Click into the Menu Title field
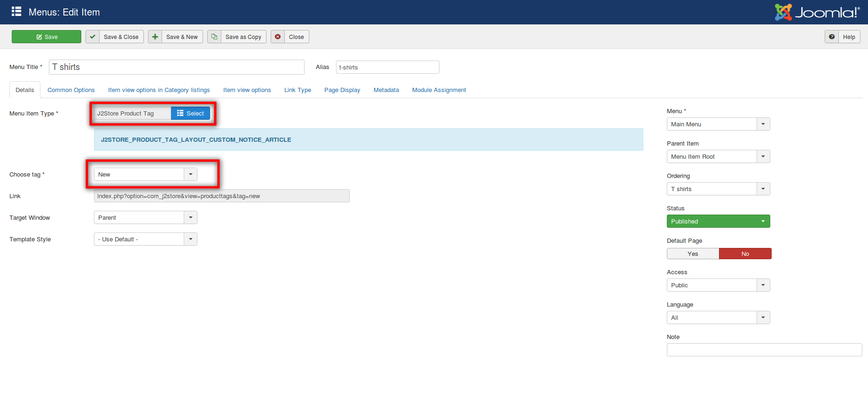 [x=176, y=67]
